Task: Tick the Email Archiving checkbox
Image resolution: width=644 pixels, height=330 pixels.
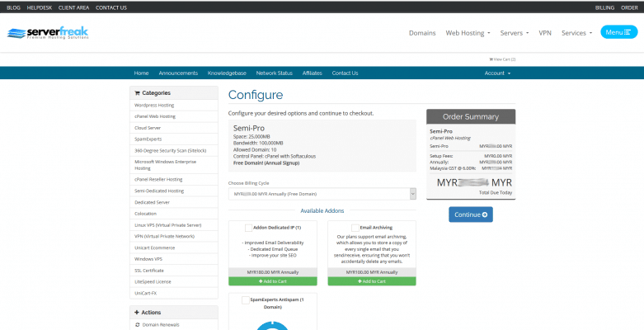Action: pos(355,228)
